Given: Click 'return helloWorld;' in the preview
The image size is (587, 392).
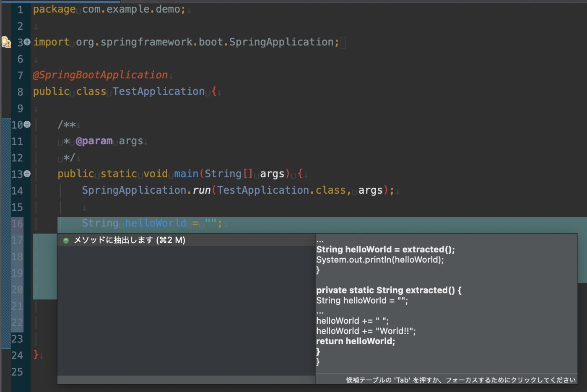Looking at the screenshot, I should point(356,341).
